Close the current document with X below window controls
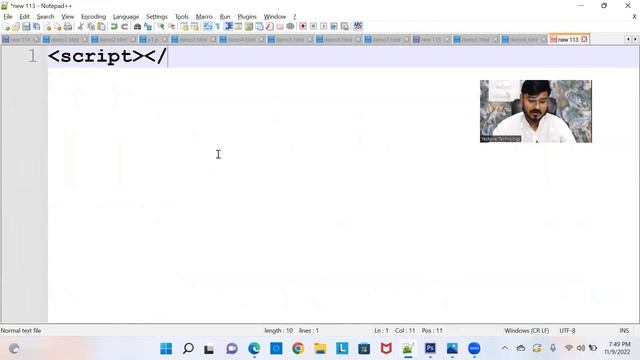Screen dimensions: 640x360 pos(634,17)
